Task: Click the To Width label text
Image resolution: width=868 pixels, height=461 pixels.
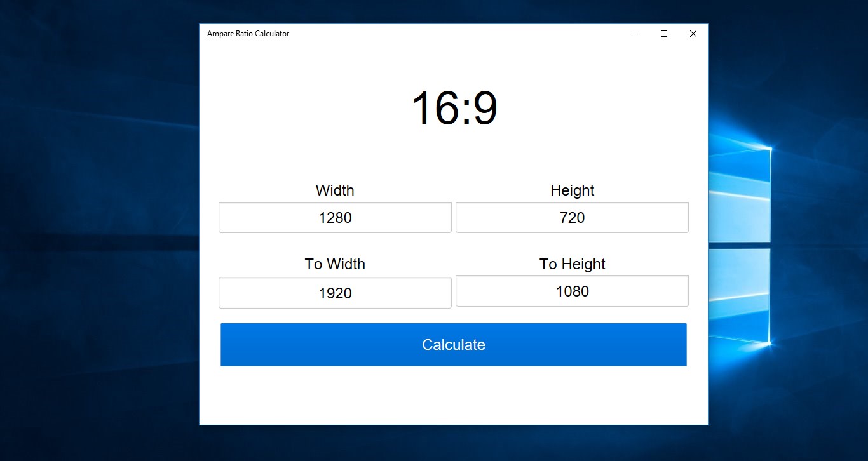Action: point(335,264)
